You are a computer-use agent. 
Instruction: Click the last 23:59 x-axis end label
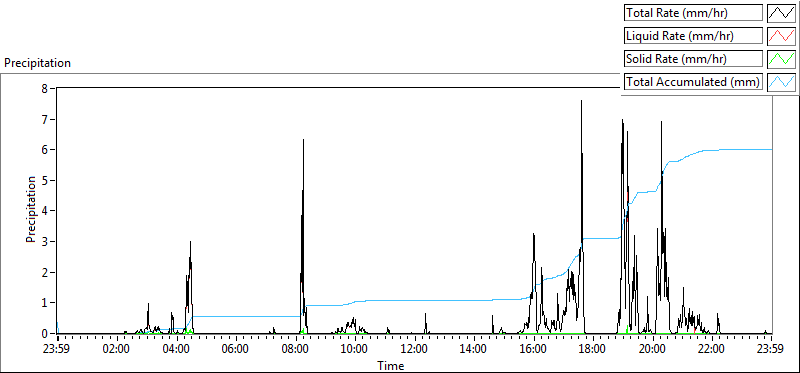(771, 350)
